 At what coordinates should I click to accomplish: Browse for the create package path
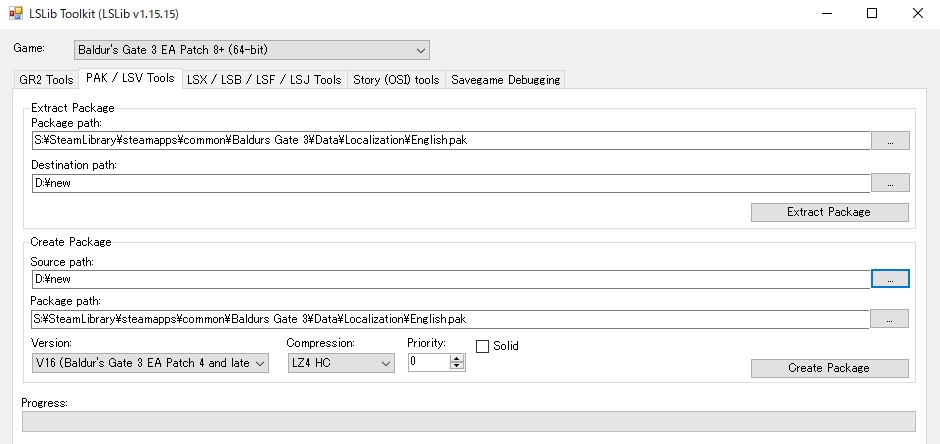[890, 319]
